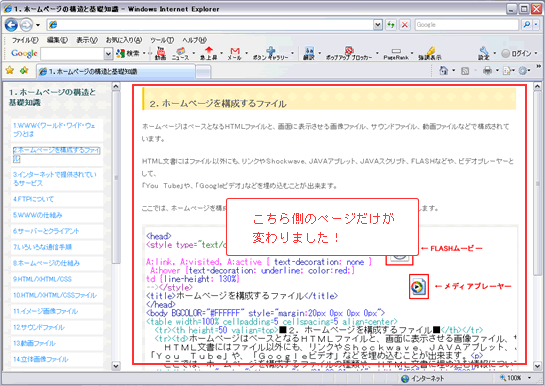This screenshot has width=545, height=386.
Task: Open link '2.ホームページを構成するファイル'
Action: point(56,154)
